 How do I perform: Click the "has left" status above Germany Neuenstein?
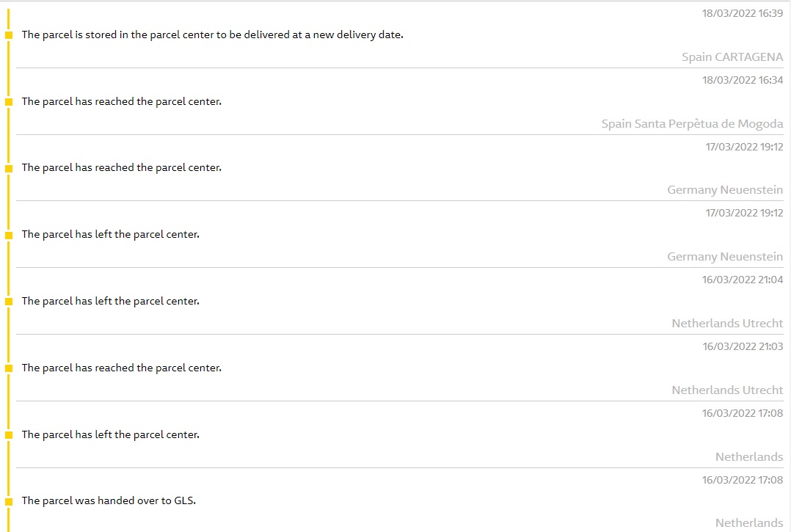[x=110, y=235]
